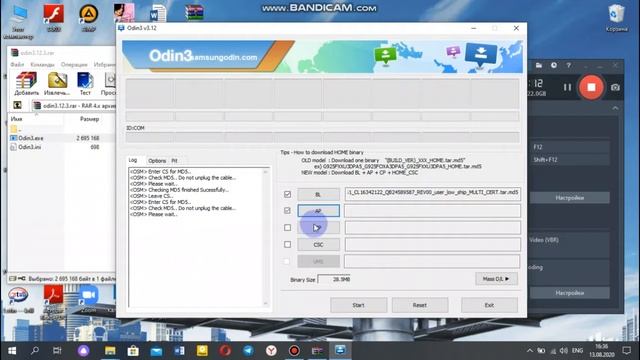Click the BL file button in Odin

click(x=318, y=194)
